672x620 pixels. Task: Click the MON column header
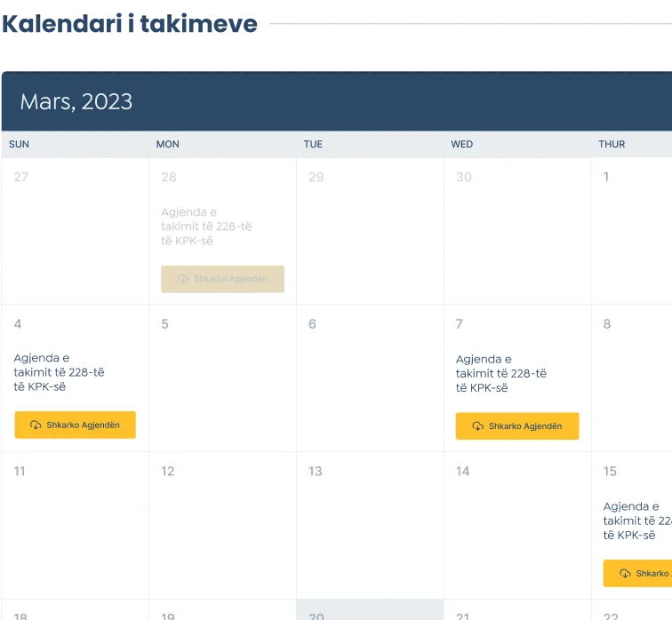coord(168,144)
